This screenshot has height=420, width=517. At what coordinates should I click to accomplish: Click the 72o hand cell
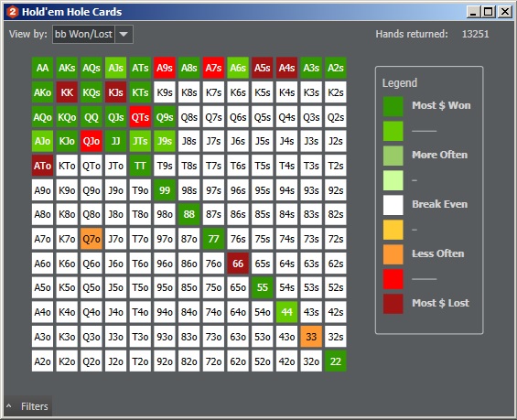[213, 361]
